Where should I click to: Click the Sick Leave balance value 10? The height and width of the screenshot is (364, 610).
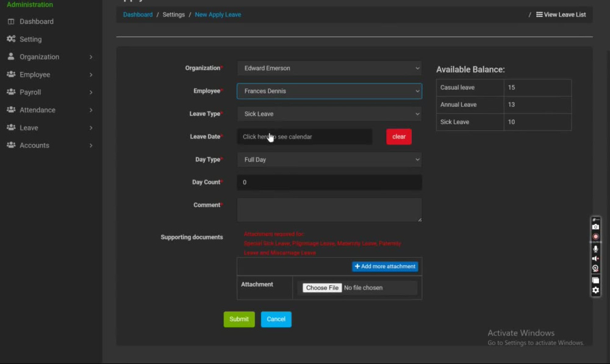pos(511,122)
